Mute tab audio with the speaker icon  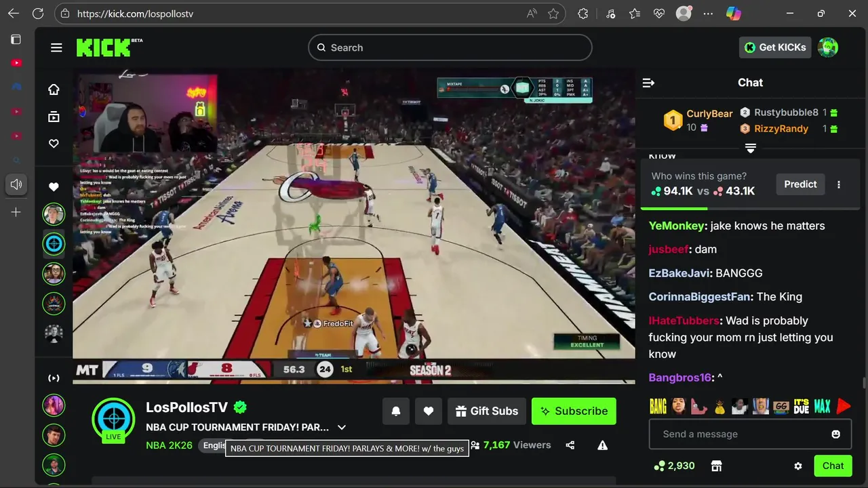[x=16, y=184]
